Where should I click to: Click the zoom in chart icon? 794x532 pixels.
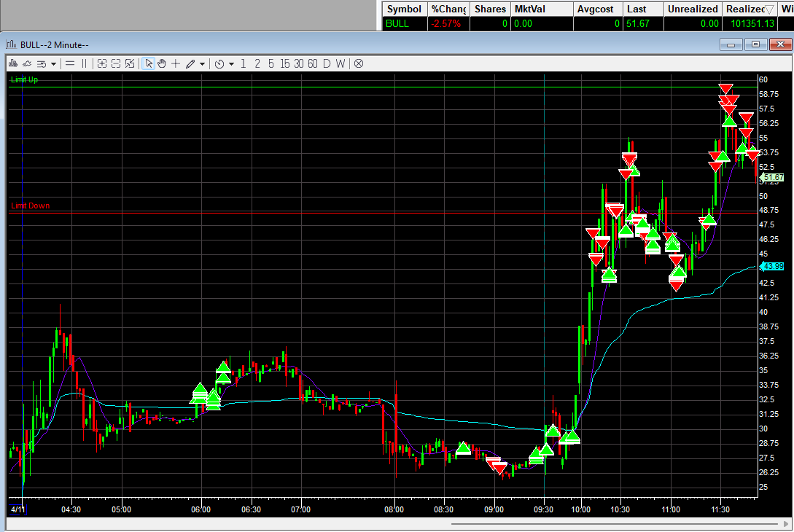(x=102, y=63)
